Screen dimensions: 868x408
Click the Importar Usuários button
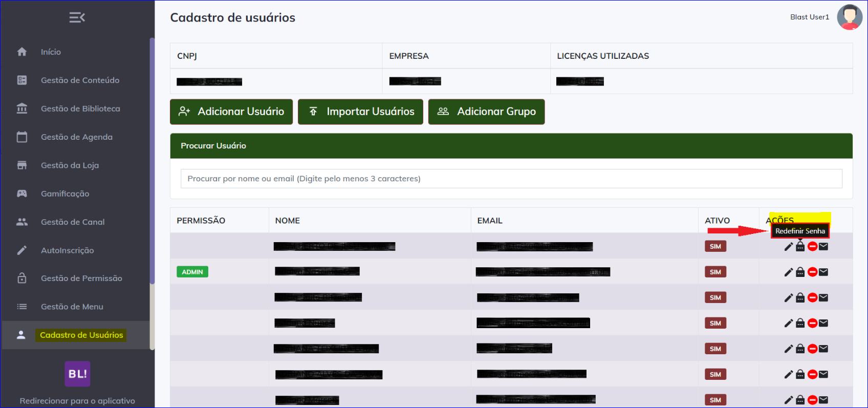360,112
